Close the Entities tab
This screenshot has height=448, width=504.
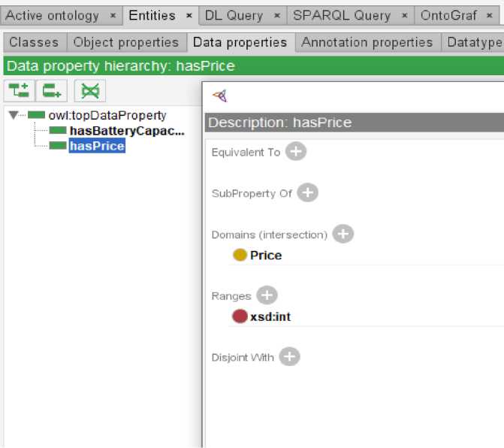[189, 15]
